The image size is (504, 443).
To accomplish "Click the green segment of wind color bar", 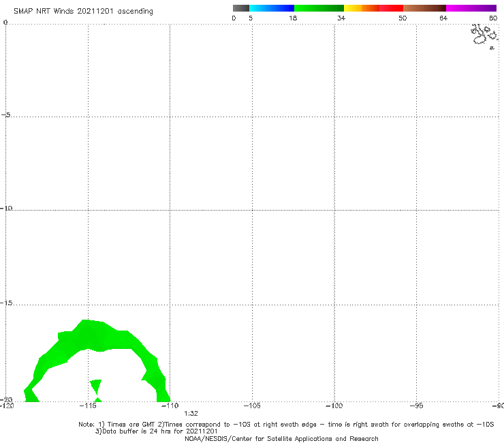I will 319,8.
